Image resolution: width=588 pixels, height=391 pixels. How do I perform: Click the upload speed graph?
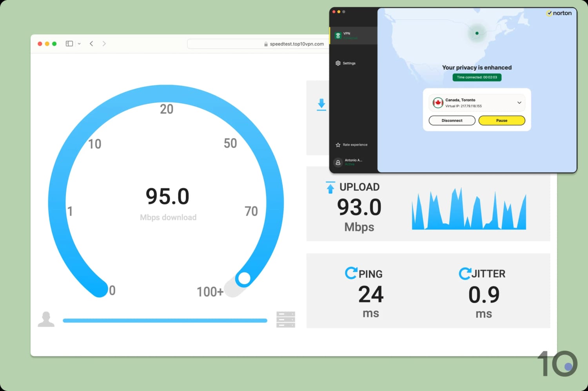(469, 208)
